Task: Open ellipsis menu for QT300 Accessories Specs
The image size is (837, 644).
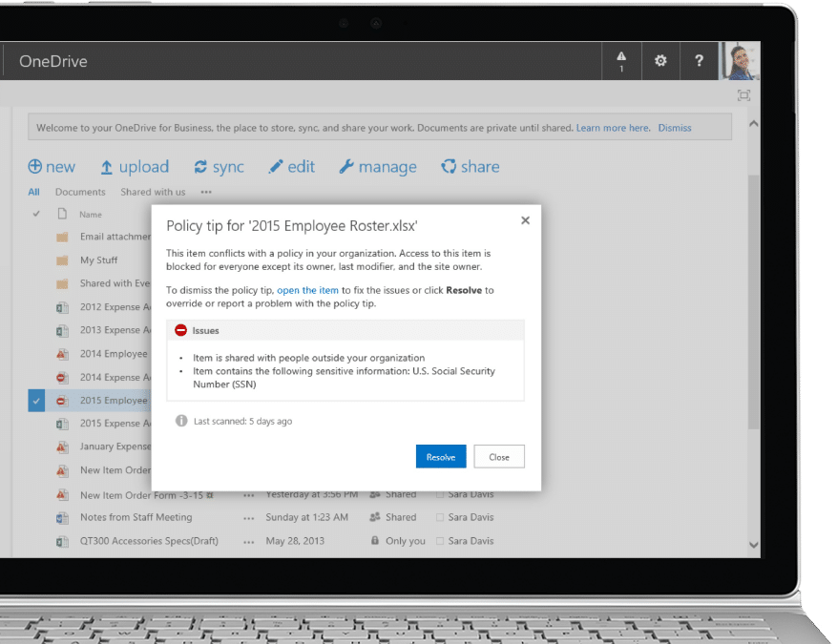Action: (x=249, y=541)
